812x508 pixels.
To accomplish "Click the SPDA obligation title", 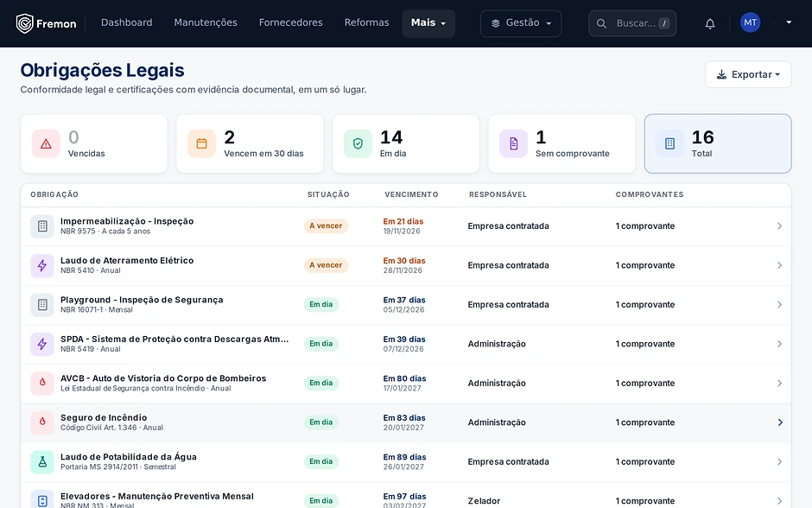I will [x=174, y=340].
